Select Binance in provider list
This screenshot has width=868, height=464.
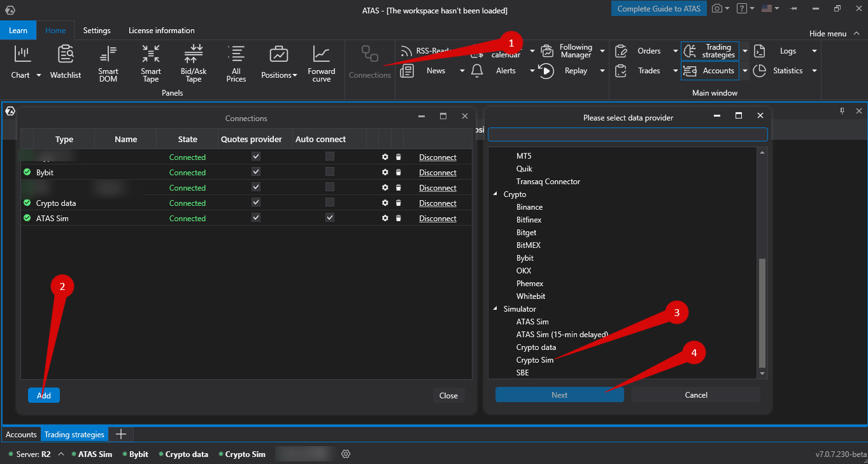tap(530, 207)
